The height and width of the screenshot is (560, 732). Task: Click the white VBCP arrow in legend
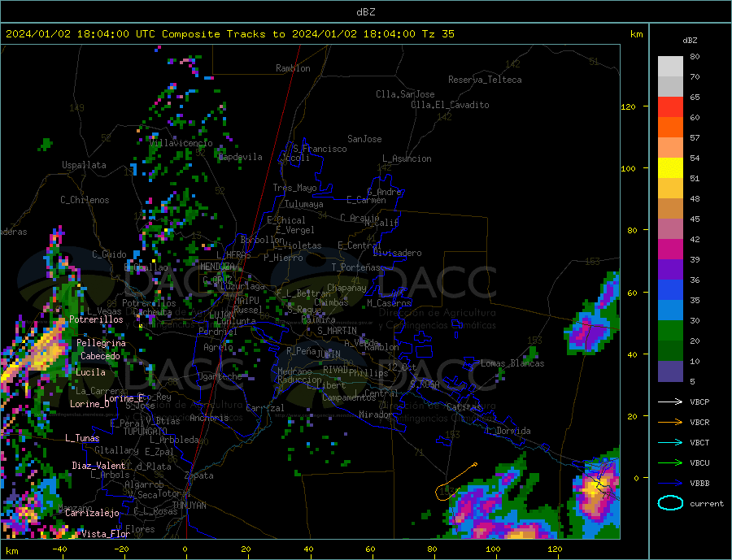[670, 402]
